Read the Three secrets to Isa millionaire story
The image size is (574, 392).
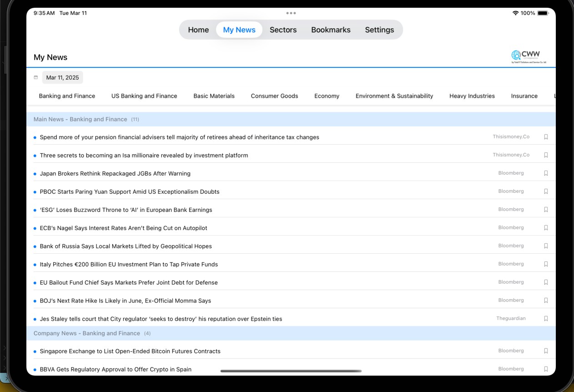pyautogui.click(x=143, y=155)
